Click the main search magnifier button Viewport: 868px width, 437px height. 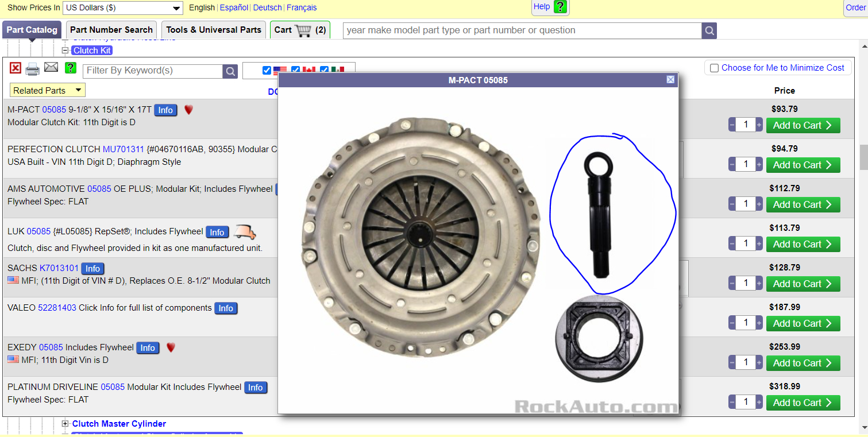click(x=709, y=30)
